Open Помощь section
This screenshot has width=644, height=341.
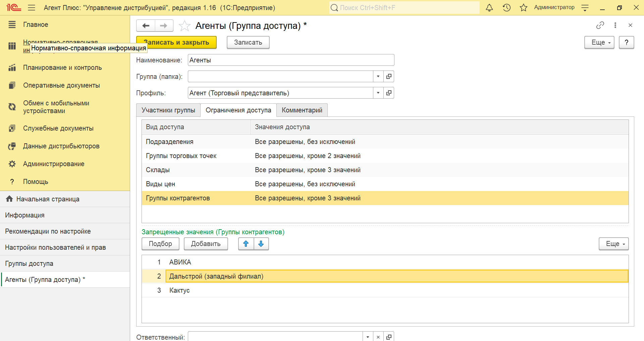tap(36, 182)
